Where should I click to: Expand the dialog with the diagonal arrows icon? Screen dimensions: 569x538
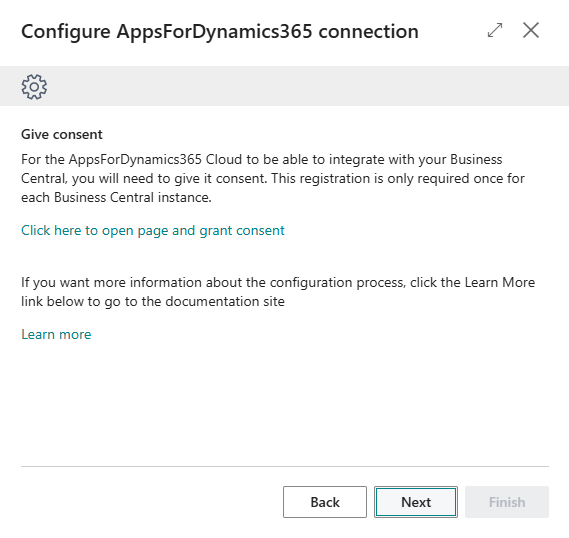(x=495, y=30)
